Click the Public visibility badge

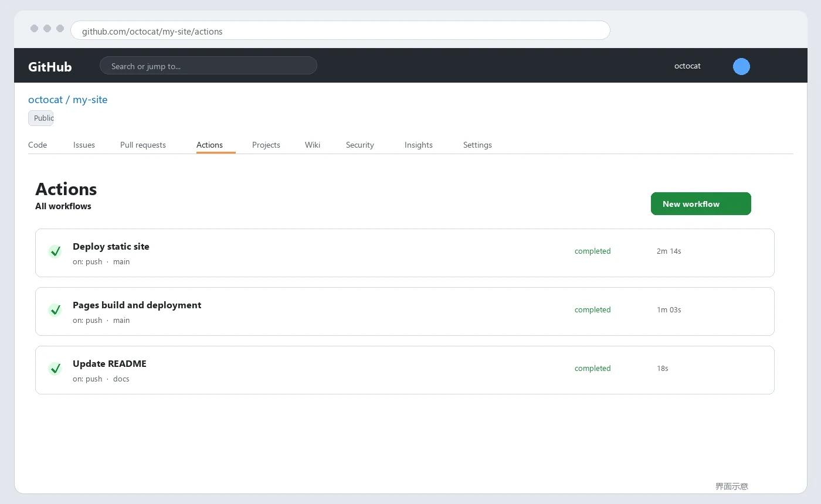[x=41, y=118]
